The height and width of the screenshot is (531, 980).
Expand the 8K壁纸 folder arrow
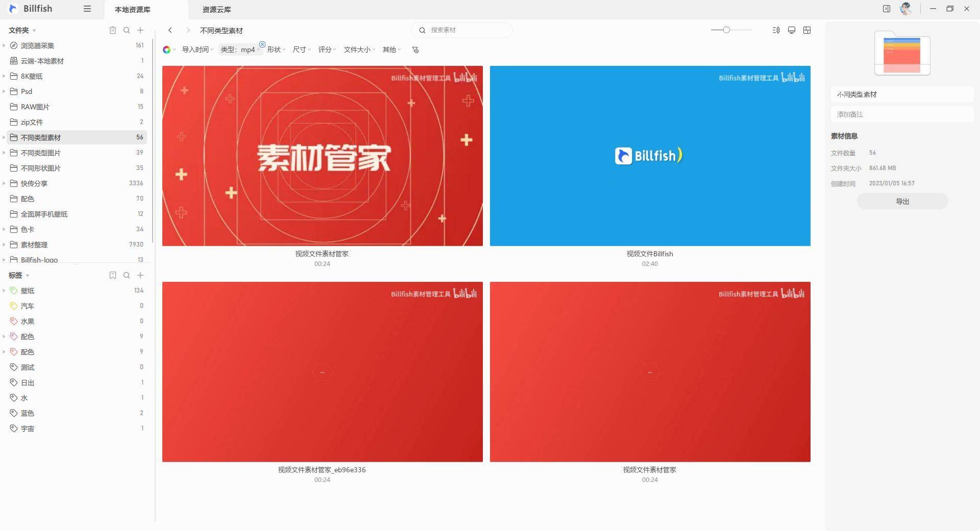tap(4, 76)
